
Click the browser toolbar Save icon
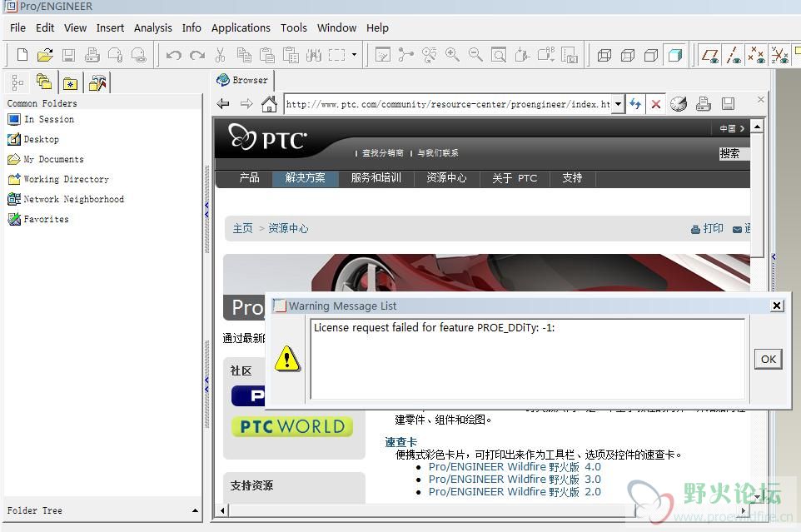coord(728,103)
